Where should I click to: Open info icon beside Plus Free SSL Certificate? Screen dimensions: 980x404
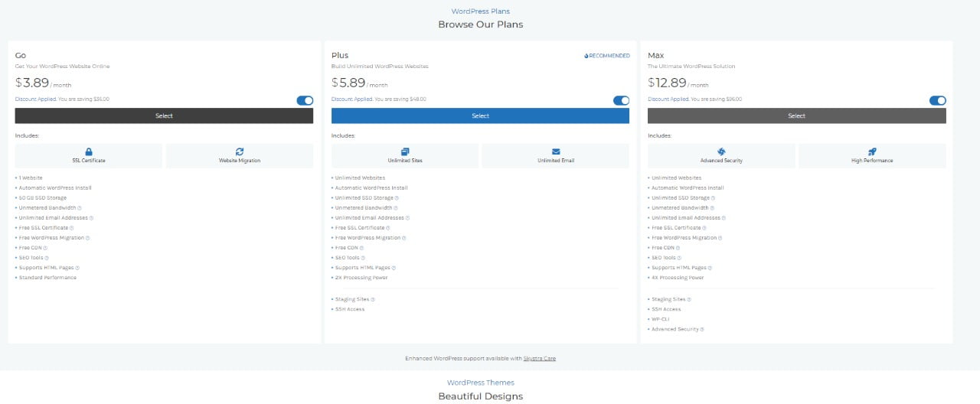(x=388, y=227)
